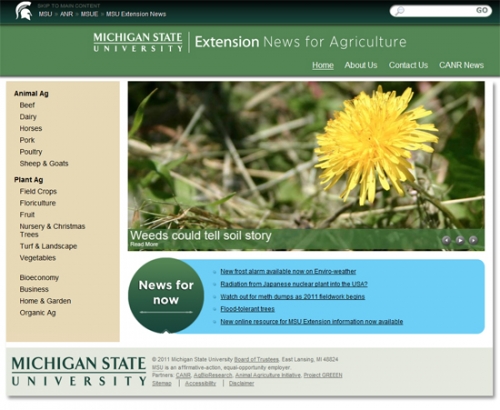This screenshot has height=410, width=500.
Task: Click the MSU breadcrumb link
Action: point(45,14)
